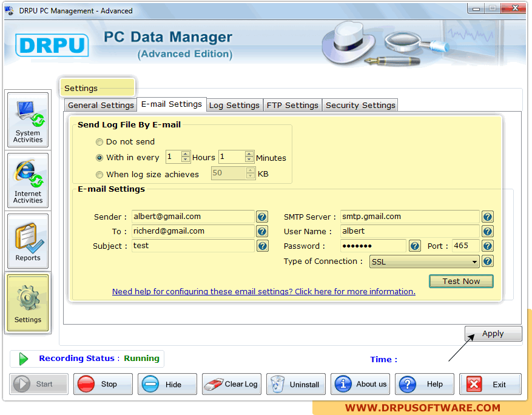Image resolution: width=532 pixels, height=415 pixels.
Task: Click help icon next to SMTP Server
Action: [488, 217]
